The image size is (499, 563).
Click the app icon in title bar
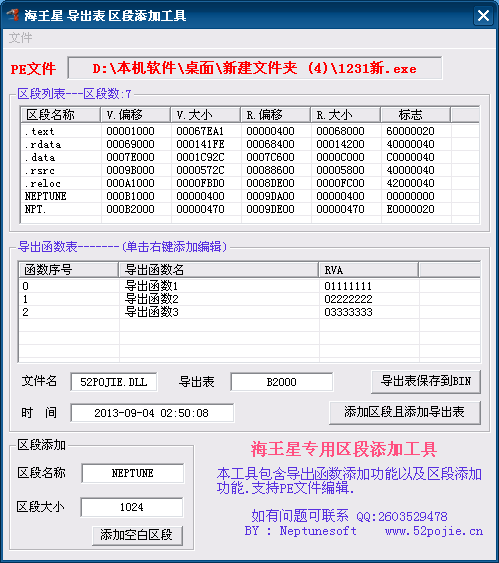(13, 15)
